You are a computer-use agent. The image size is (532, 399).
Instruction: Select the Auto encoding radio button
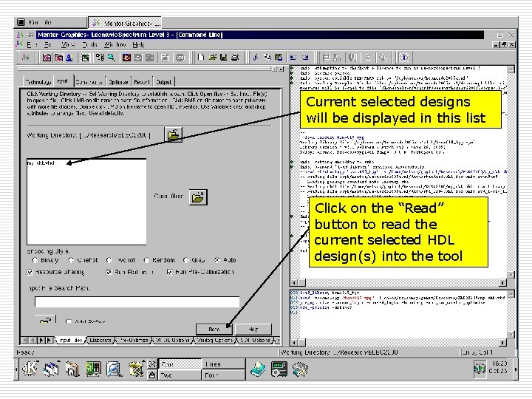217,260
